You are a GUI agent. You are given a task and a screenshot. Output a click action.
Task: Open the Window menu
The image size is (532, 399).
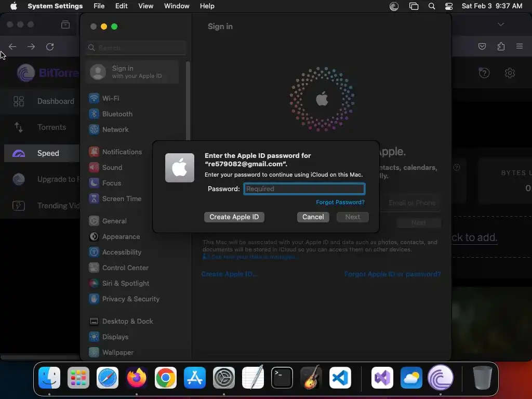(x=177, y=6)
